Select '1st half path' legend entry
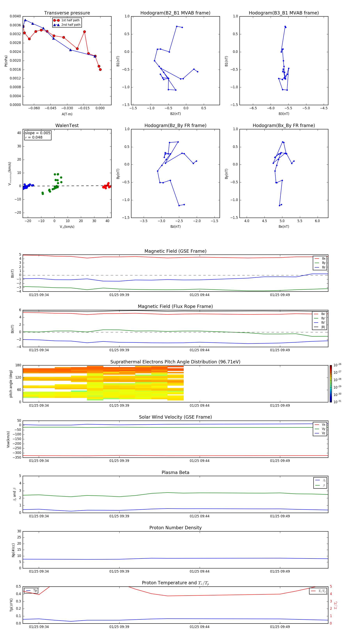This screenshot has width=351, height=644. (67, 20)
